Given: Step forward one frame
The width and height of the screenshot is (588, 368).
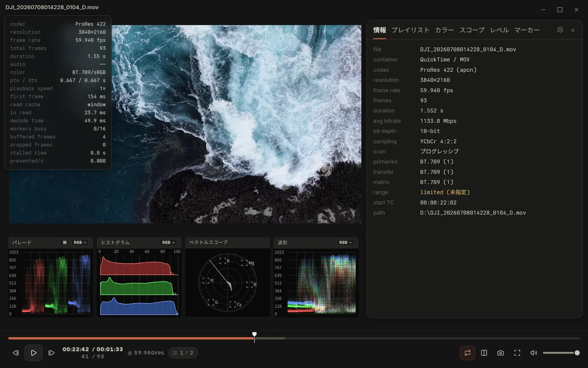Looking at the screenshot, I should [51, 353].
